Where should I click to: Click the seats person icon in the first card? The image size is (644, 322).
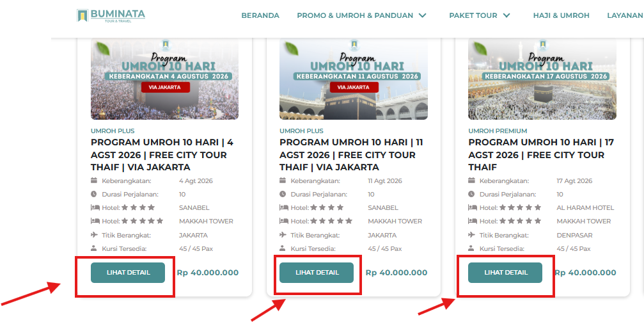coord(95,248)
